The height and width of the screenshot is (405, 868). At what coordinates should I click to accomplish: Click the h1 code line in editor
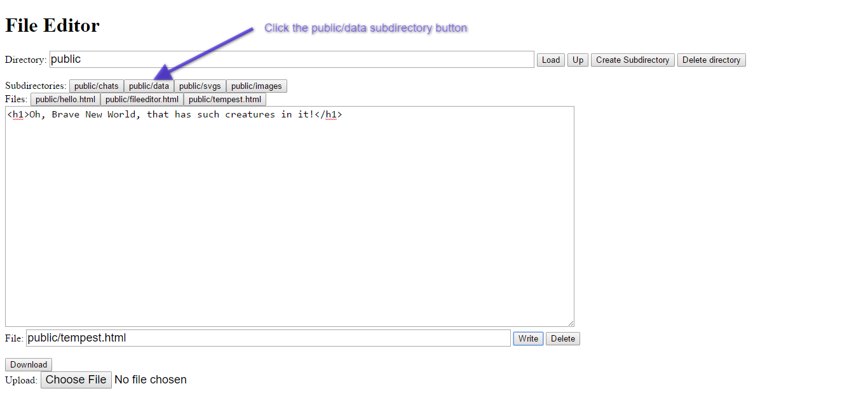click(x=175, y=115)
